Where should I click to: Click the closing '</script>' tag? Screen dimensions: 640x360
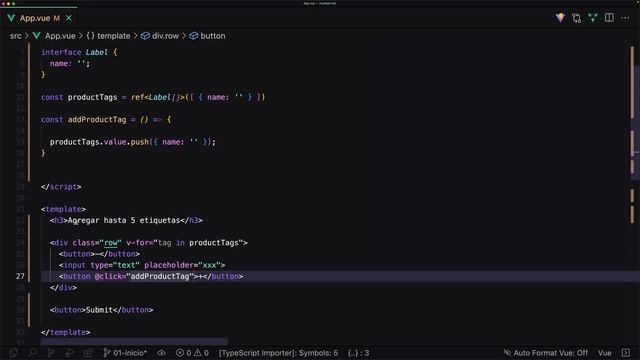coord(61,187)
